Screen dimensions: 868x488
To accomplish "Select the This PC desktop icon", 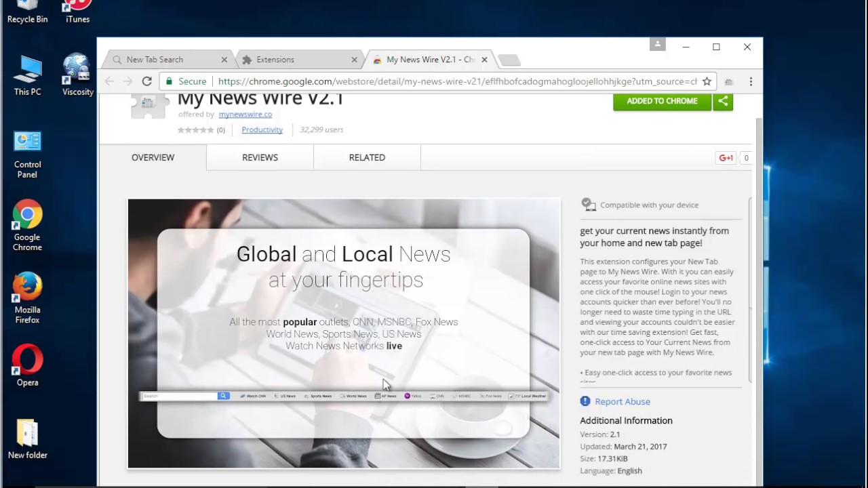I will click(x=27, y=75).
